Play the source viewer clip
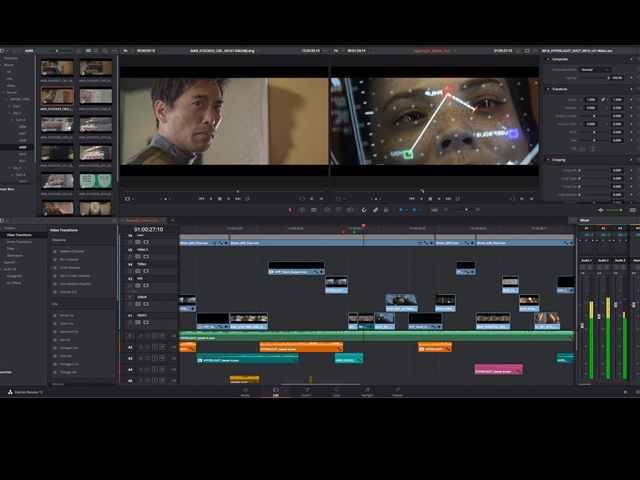Viewport: 640px width, 480px height. tap(229, 199)
